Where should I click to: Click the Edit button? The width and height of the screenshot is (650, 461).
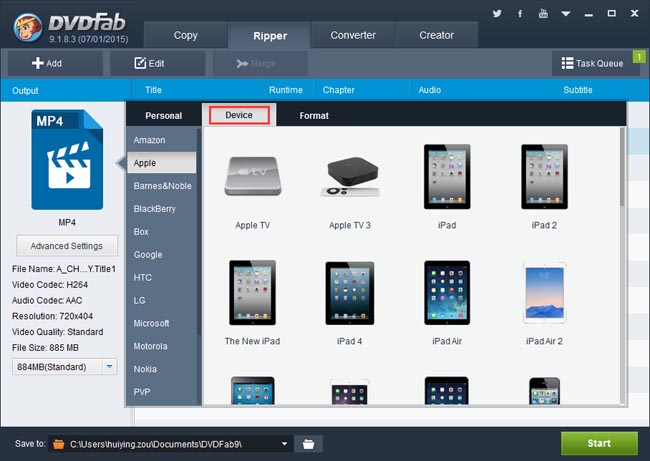[x=158, y=63]
